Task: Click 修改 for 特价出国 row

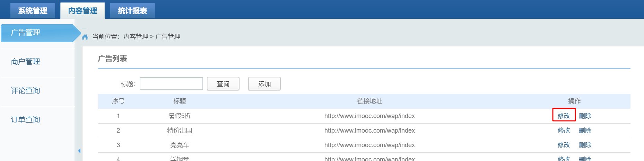Action: click(564, 131)
